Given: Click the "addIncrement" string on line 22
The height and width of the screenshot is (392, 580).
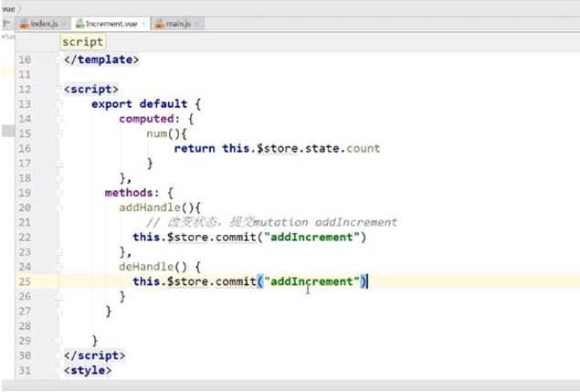Looking at the screenshot, I should [x=311, y=238].
